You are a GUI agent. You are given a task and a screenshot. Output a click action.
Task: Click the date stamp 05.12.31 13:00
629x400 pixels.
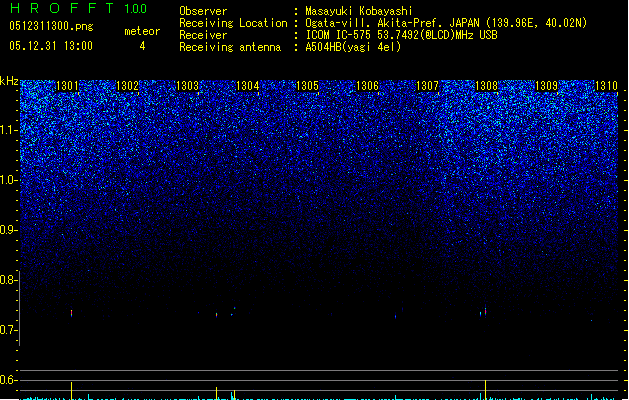click(x=51, y=46)
